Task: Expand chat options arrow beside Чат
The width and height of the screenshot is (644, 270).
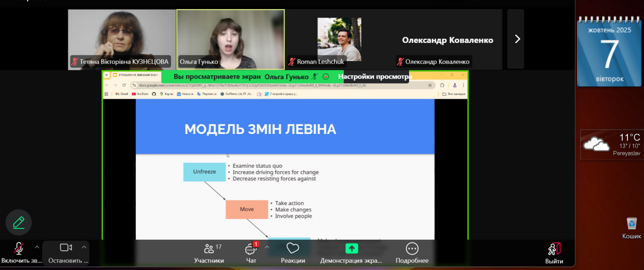Action: 267,247
